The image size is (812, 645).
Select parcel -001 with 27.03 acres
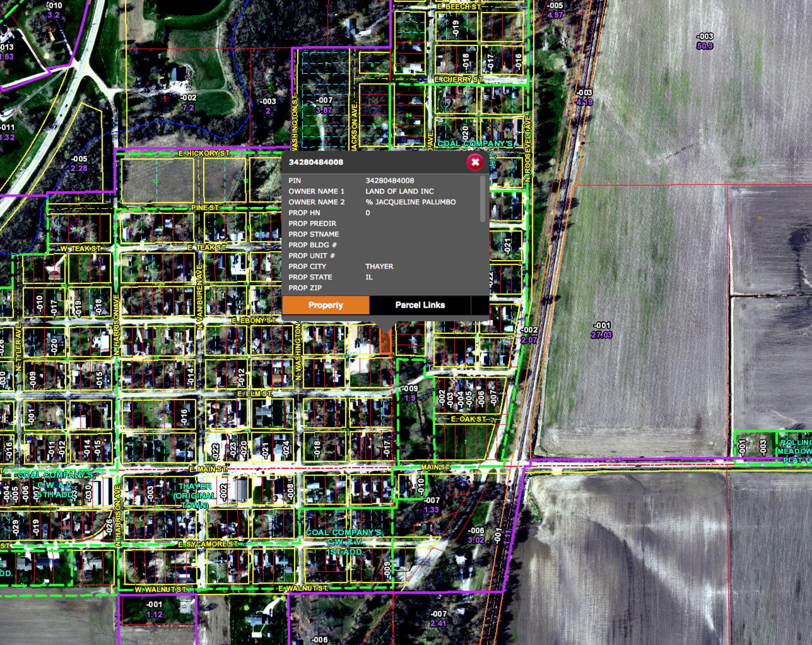(x=602, y=330)
